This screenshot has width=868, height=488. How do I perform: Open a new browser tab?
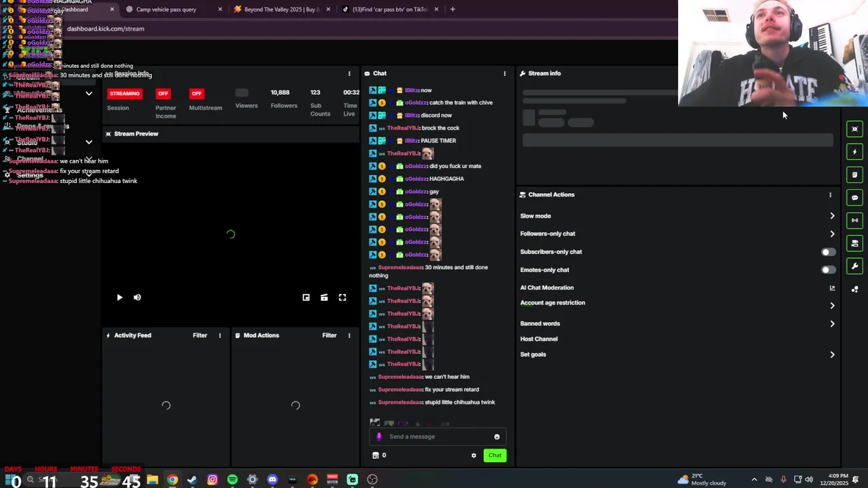click(452, 9)
